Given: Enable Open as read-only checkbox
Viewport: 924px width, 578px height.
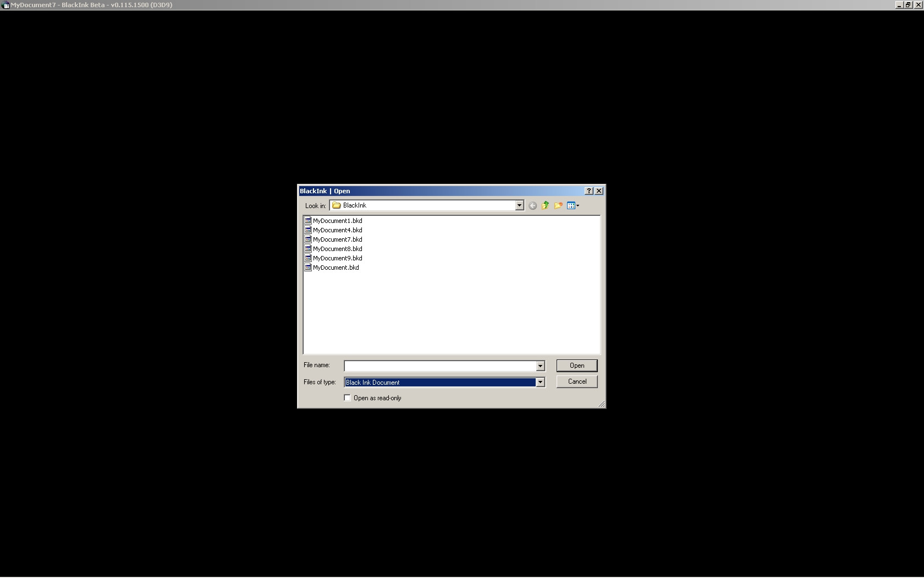Looking at the screenshot, I should click(x=348, y=398).
